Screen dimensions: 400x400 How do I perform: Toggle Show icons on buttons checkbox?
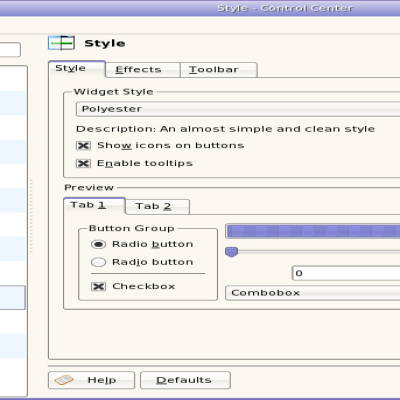[83, 146]
